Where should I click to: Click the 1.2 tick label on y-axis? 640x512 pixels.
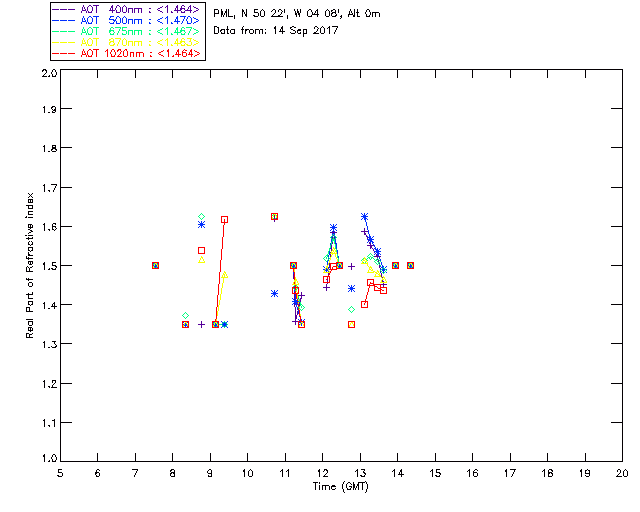tap(49, 384)
